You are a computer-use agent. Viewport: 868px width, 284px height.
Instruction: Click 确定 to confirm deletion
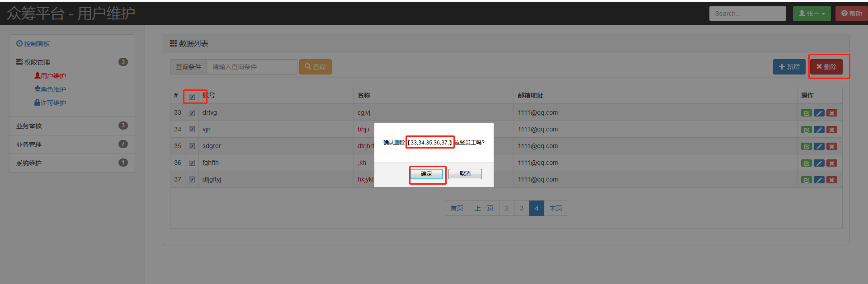(426, 174)
